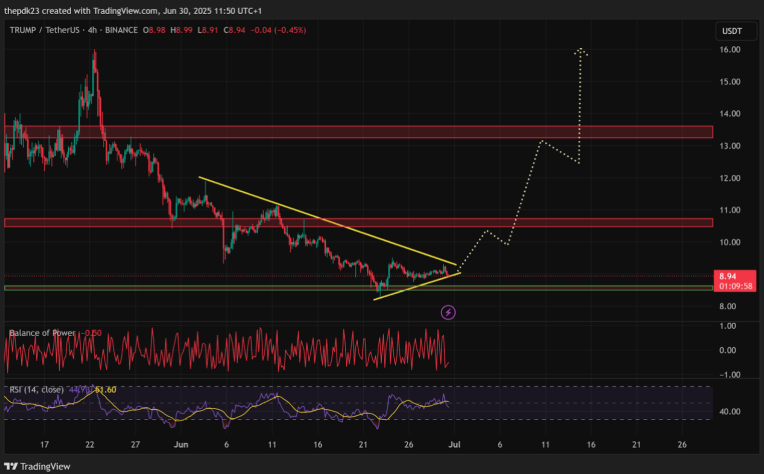Click the 0.00 Balance of Power axis label
This screenshot has height=474, width=764.
click(x=727, y=350)
